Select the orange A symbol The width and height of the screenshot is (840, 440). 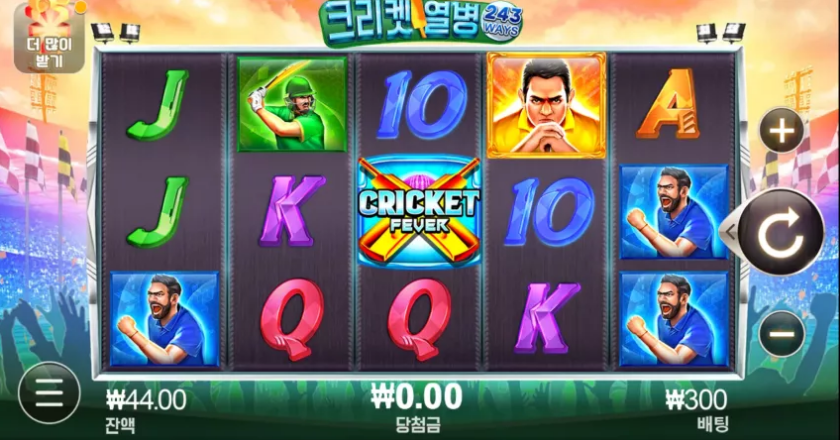point(668,104)
